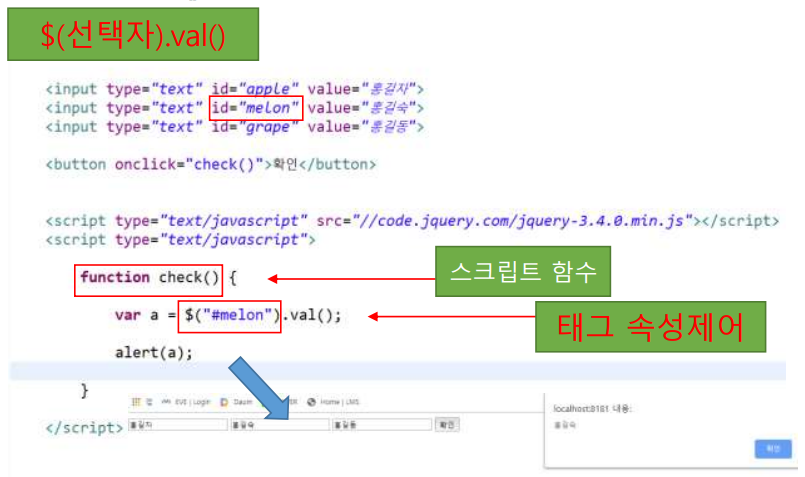
Task: Open the Daum bookmark
Action: [237, 402]
